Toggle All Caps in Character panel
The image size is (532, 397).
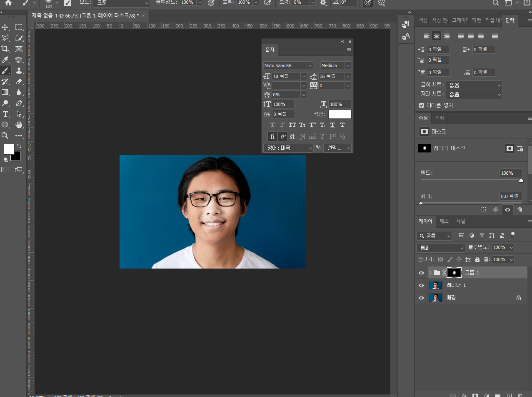point(292,125)
